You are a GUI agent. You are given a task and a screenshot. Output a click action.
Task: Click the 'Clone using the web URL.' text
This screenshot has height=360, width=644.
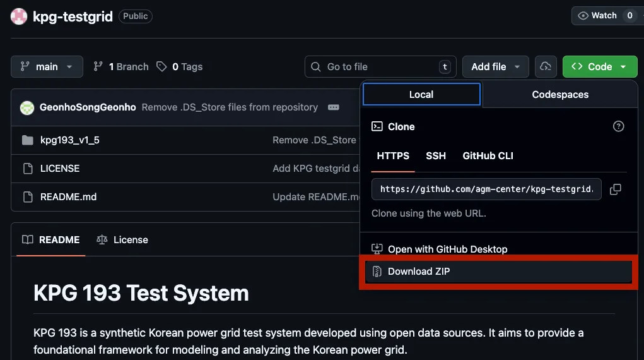pyautogui.click(x=429, y=213)
